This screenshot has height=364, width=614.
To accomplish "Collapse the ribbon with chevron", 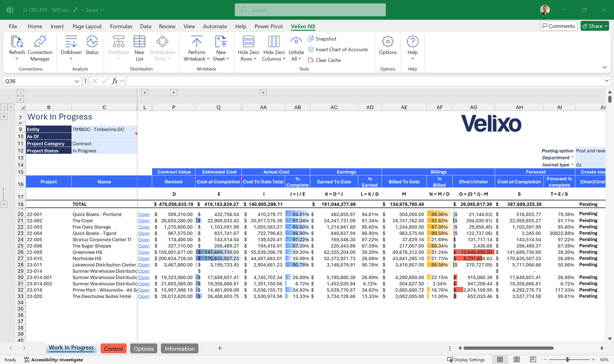I will [605, 67].
